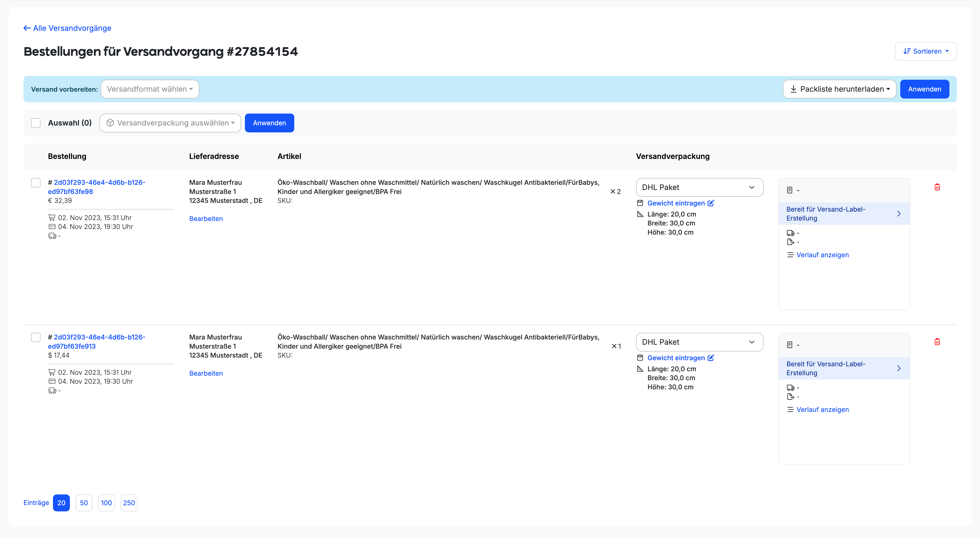Click edit pencil icon beside first Gewicht eintragen
Screen dimensions: 980x537
point(711,203)
